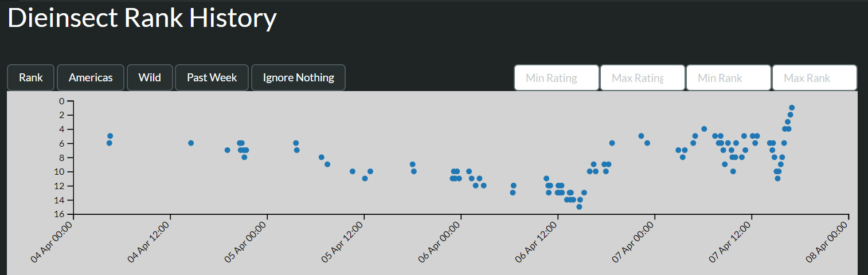
Task: Click into the Max Rating field
Action: click(642, 78)
